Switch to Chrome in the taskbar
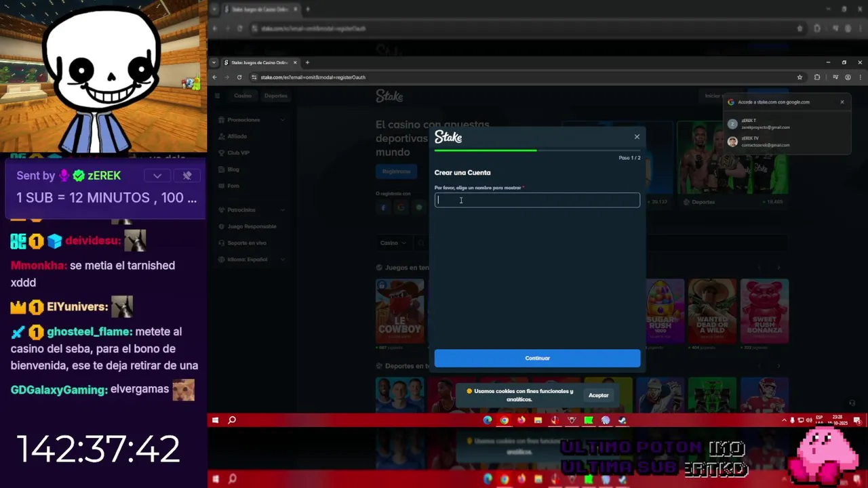This screenshot has width=868, height=488. [x=505, y=420]
